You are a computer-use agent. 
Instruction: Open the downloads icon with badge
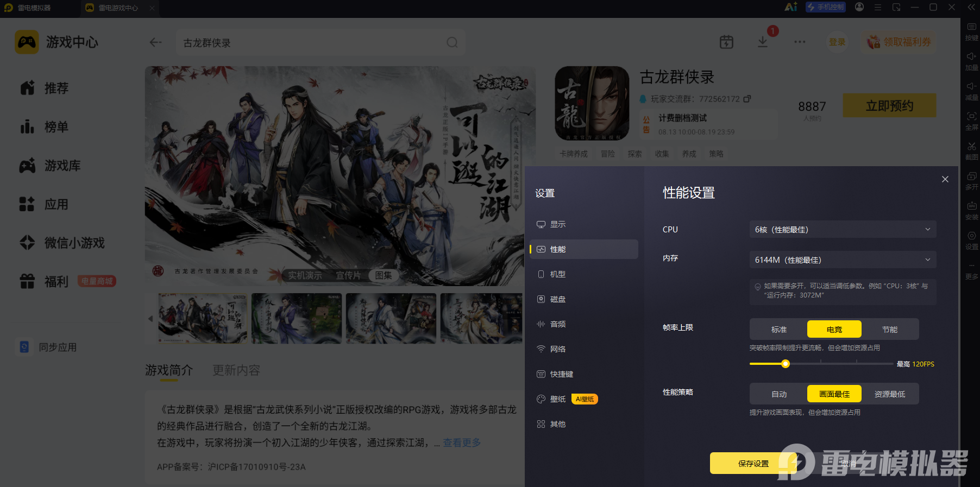pos(763,42)
